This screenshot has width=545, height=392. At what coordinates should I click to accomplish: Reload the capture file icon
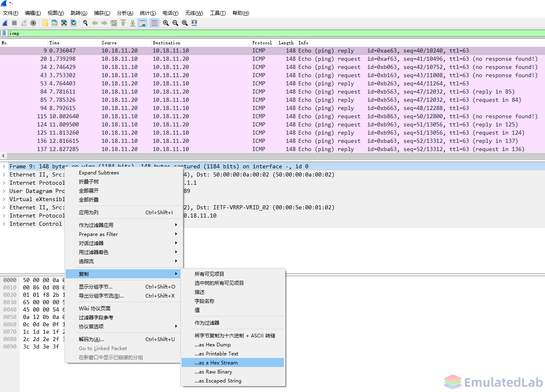click(74, 23)
